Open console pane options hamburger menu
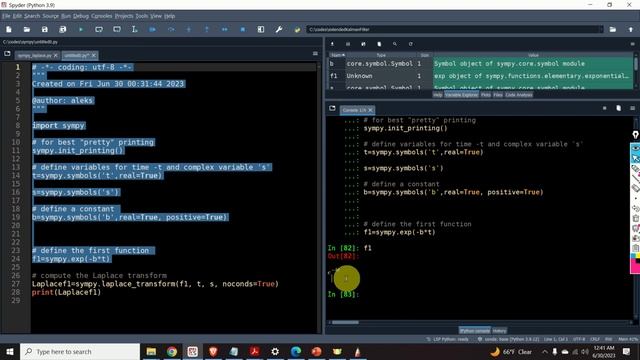 632,108
